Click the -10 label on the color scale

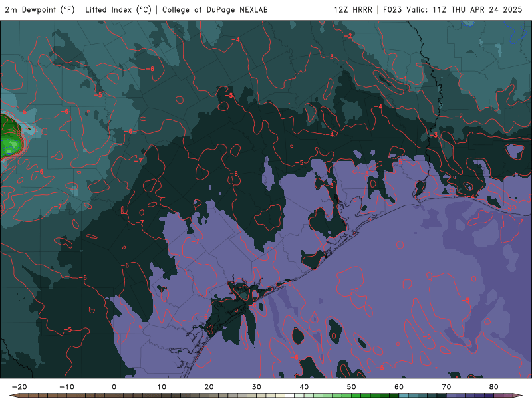click(66, 387)
